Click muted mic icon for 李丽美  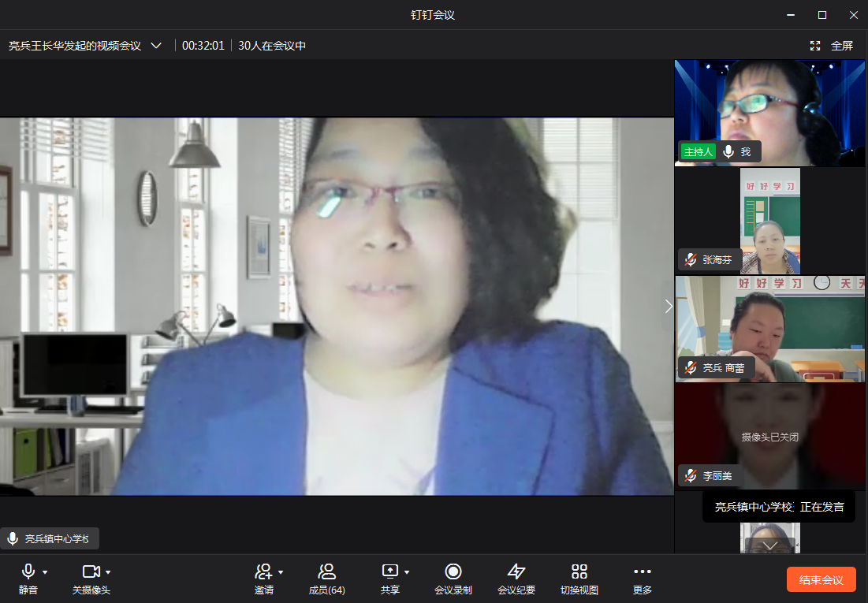pos(691,476)
